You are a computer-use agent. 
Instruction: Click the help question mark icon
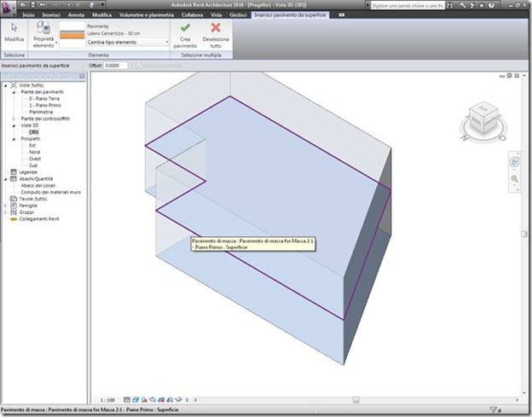click(x=491, y=5)
